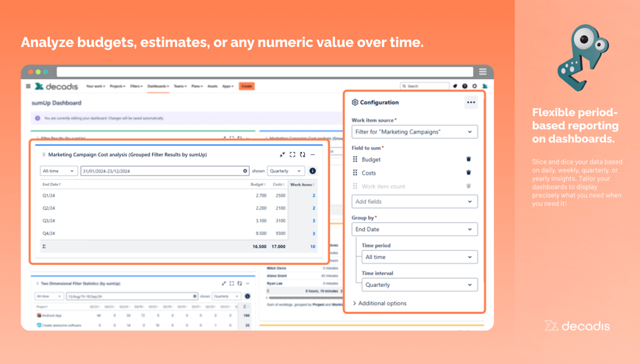The width and height of the screenshot is (640, 364).
Task: Open the Projects menu
Action: click(118, 86)
